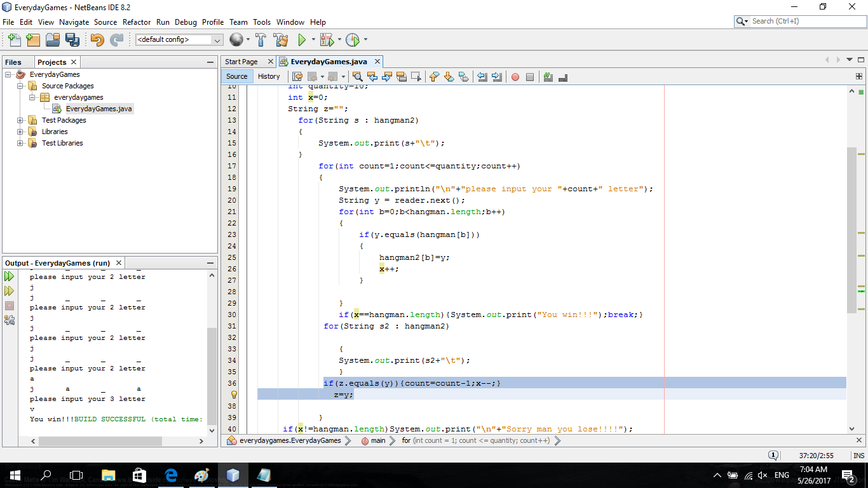Select Find Selection in editor toolbar
Screen dimensions: 868x488
point(357,76)
